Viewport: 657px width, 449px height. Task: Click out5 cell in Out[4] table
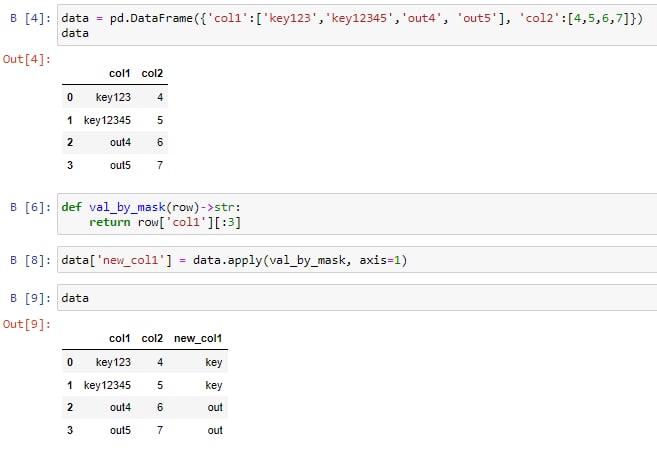tap(120, 165)
